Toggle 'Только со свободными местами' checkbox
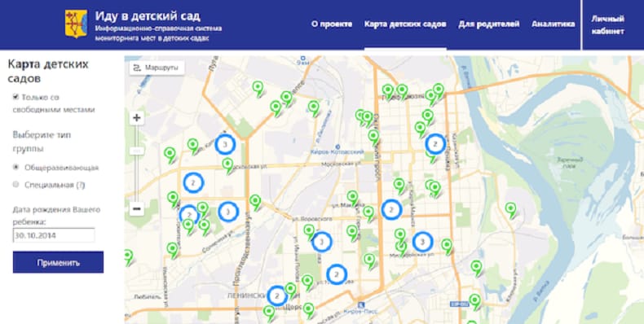 click(x=15, y=97)
